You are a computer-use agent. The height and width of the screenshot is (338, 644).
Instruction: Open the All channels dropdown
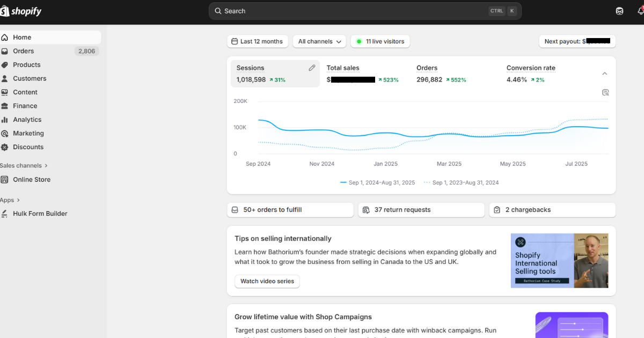point(319,41)
